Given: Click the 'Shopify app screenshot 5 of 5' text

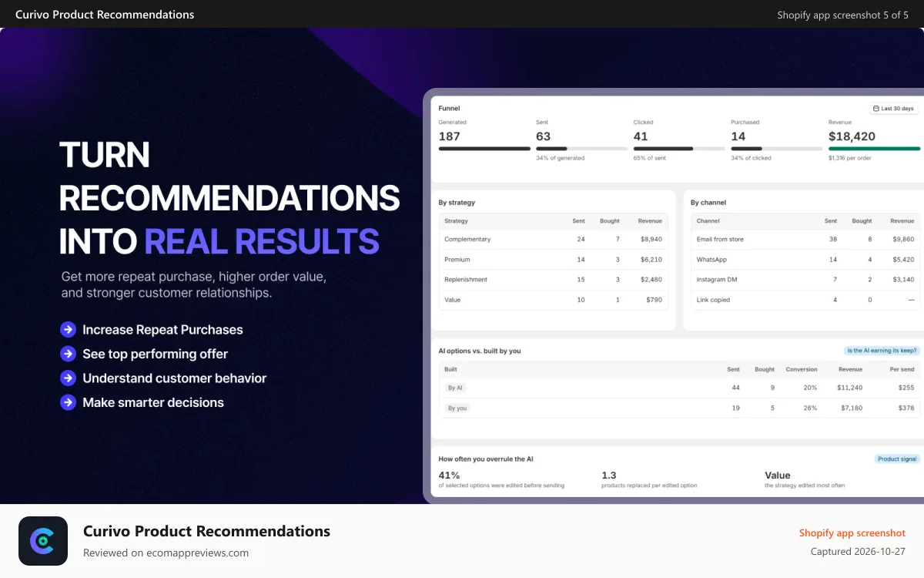Looking at the screenshot, I should coord(843,15).
